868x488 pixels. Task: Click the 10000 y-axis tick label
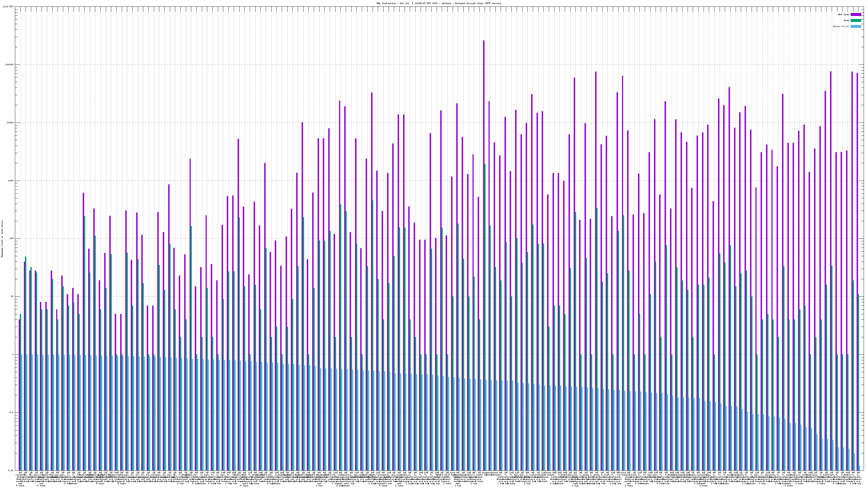tap(10, 123)
